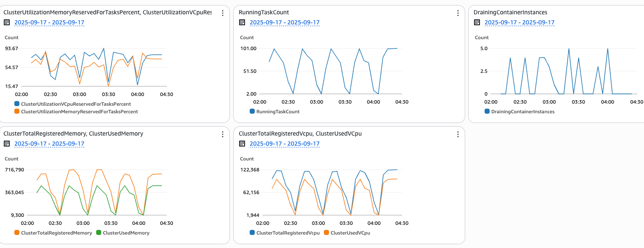644x248 pixels.
Task: Click the date range link in the ClusterUtilization widget
Action: (x=49, y=23)
